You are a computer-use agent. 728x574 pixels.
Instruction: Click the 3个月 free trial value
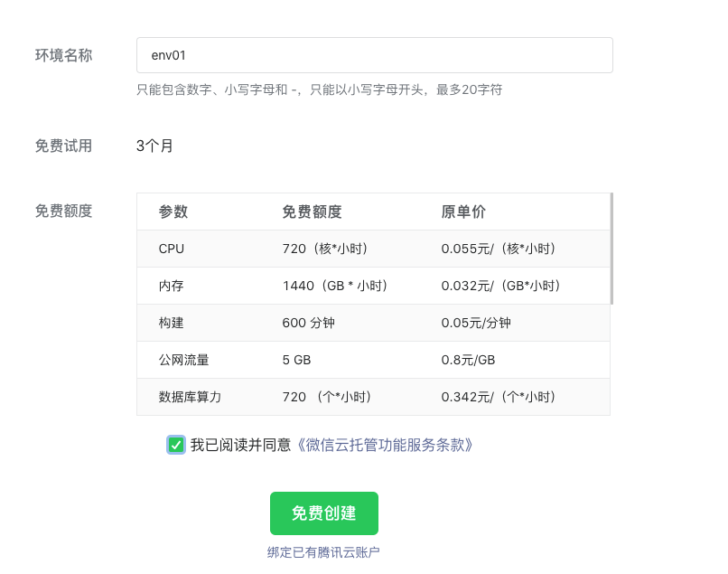coord(154,146)
